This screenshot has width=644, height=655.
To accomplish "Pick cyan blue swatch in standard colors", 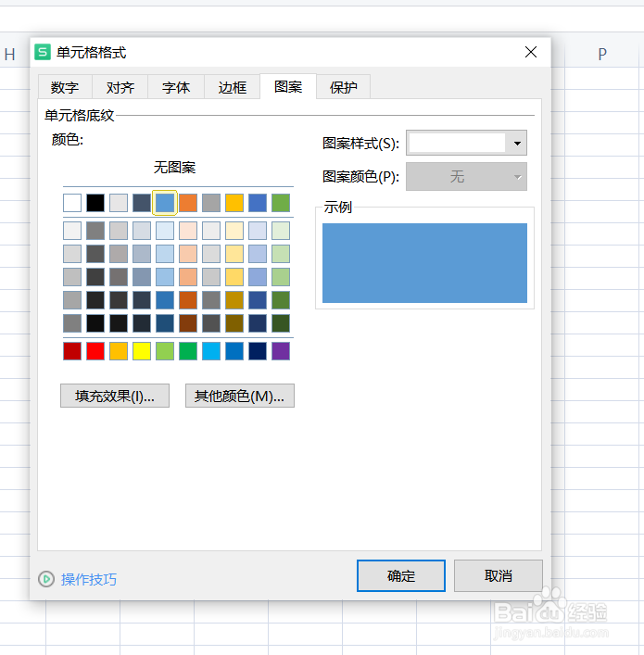I will point(211,351).
